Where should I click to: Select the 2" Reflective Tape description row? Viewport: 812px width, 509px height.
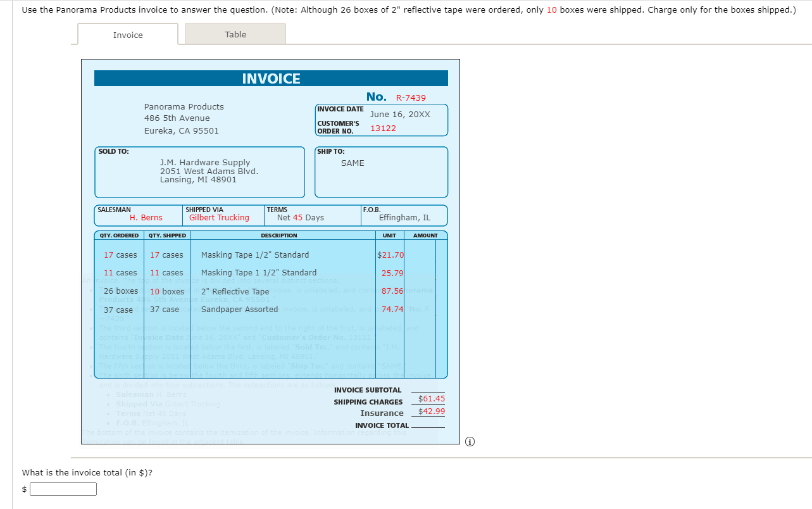coord(235,291)
